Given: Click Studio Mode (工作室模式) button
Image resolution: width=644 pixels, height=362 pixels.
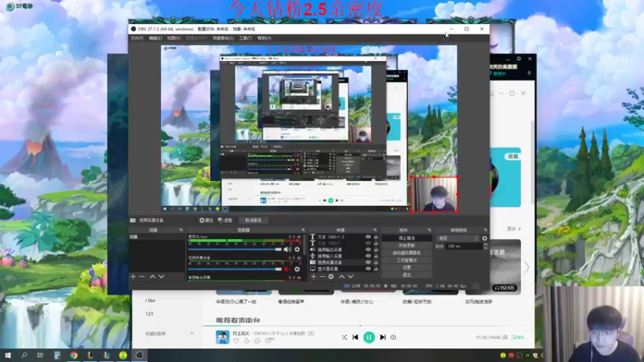Looking at the screenshot, I should tap(407, 260).
